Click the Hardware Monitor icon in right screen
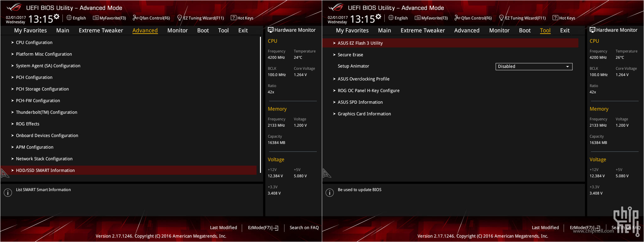The height and width of the screenshot is (242, 644). tap(593, 30)
